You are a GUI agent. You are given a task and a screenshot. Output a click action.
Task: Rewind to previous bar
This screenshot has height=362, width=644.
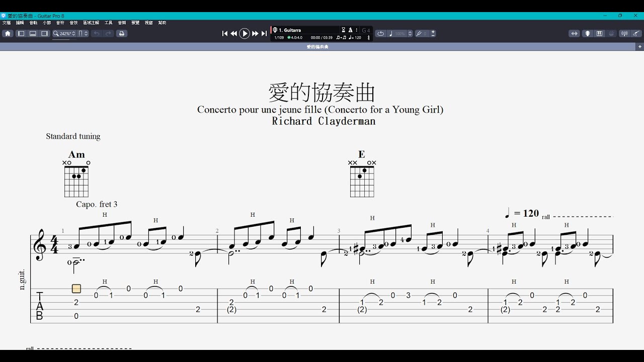click(234, 34)
